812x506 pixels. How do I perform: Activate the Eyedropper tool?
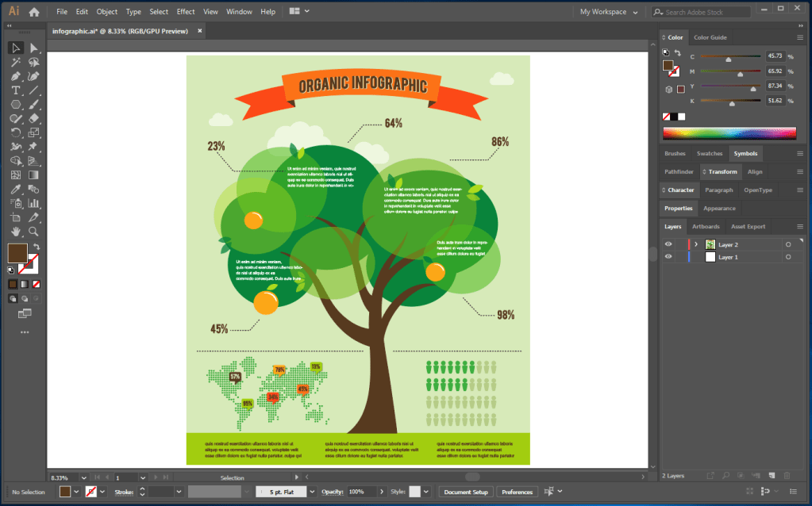pyautogui.click(x=16, y=190)
